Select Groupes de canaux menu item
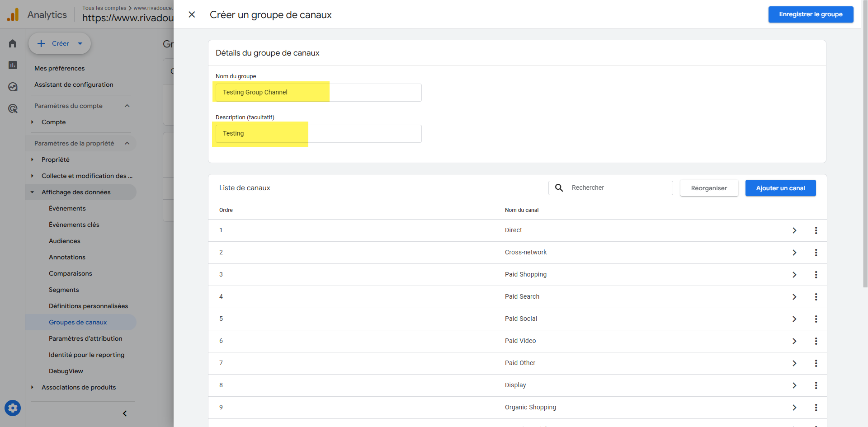The height and width of the screenshot is (427, 868). [78, 322]
